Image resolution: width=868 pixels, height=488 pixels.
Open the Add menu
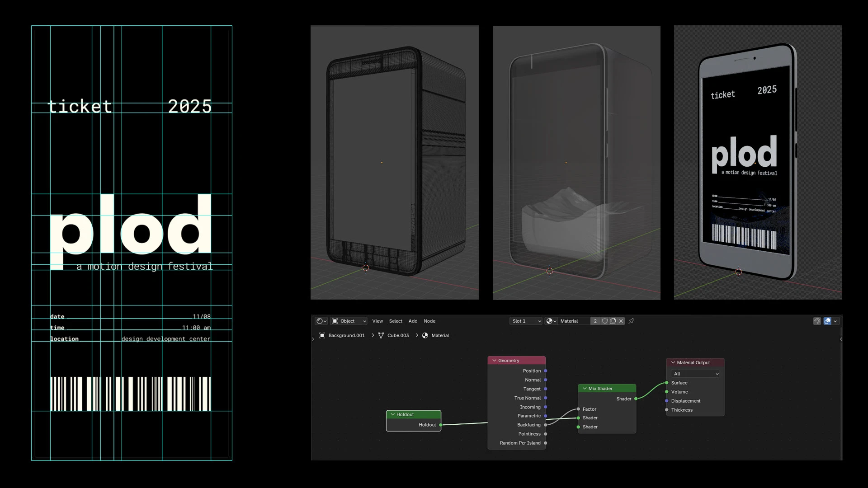click(x=413, y=321)
